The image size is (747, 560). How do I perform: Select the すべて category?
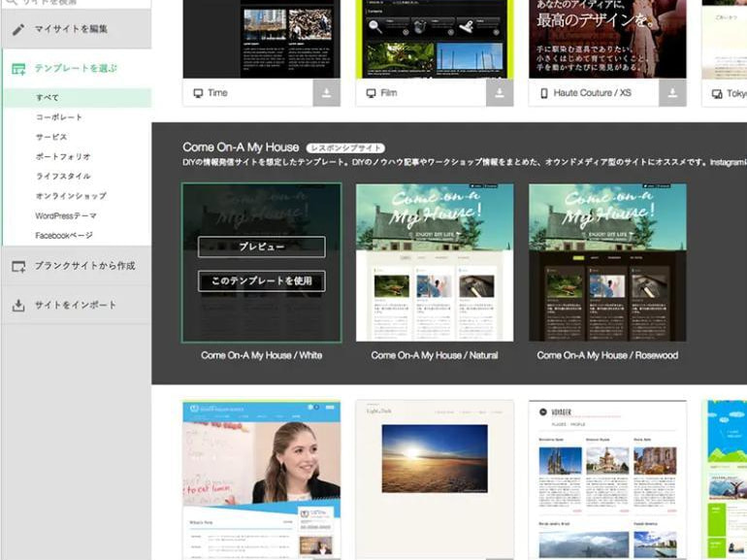click(48, 98)
